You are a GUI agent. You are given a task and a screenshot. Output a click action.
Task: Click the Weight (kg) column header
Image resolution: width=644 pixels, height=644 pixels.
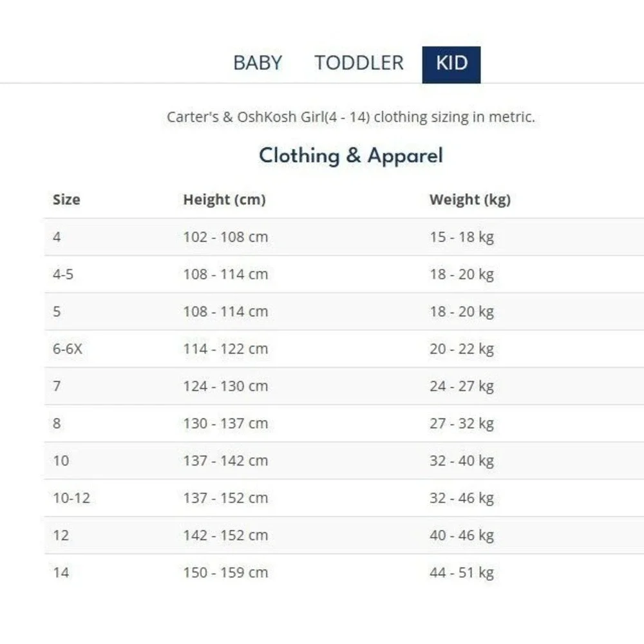[470, 200]
